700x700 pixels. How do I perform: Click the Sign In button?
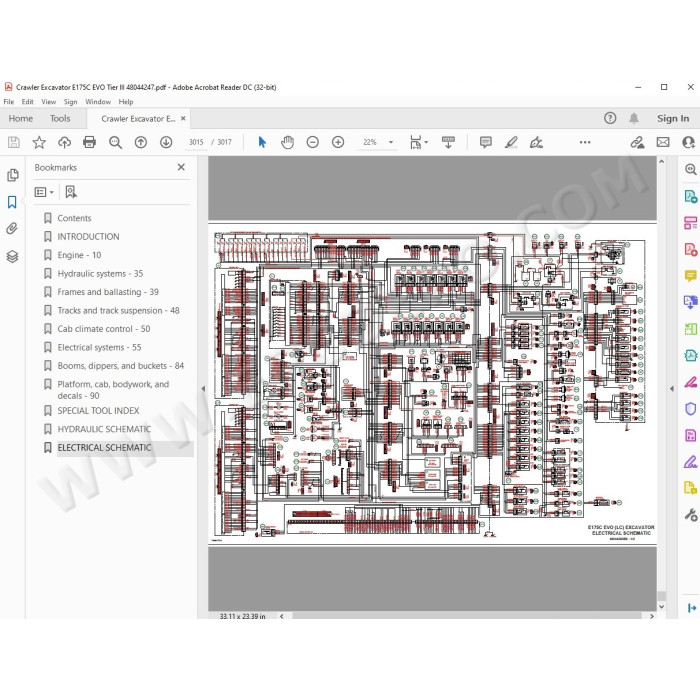click(x=673, y=118)
